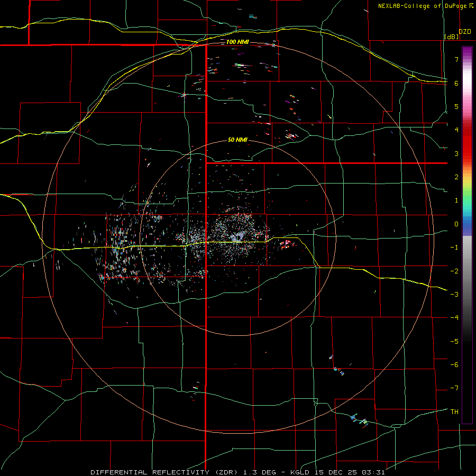Screen dimensions: 476x476
Task: Click the positive 6 dB scale label
Action: coord(456,83)
